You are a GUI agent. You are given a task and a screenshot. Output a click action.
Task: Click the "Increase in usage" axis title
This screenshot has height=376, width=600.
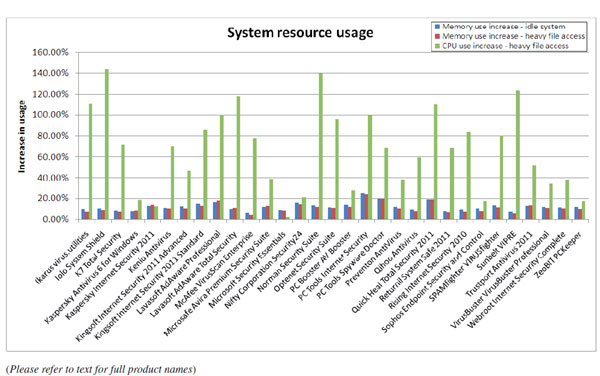[x=22, y=137]
